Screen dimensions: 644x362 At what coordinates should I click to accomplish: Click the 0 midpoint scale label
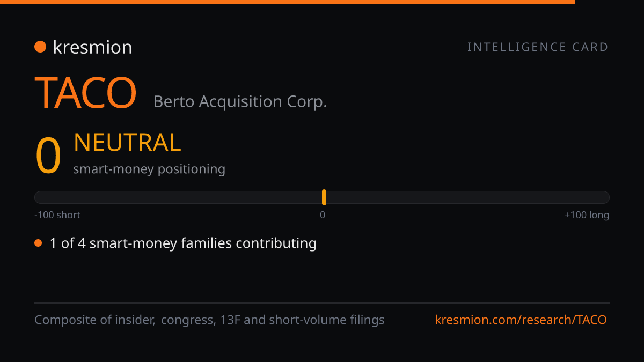[x=323, y=215]
